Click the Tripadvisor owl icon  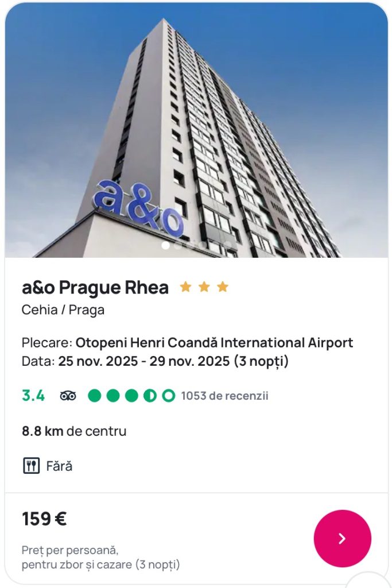(x=68, y=396)
